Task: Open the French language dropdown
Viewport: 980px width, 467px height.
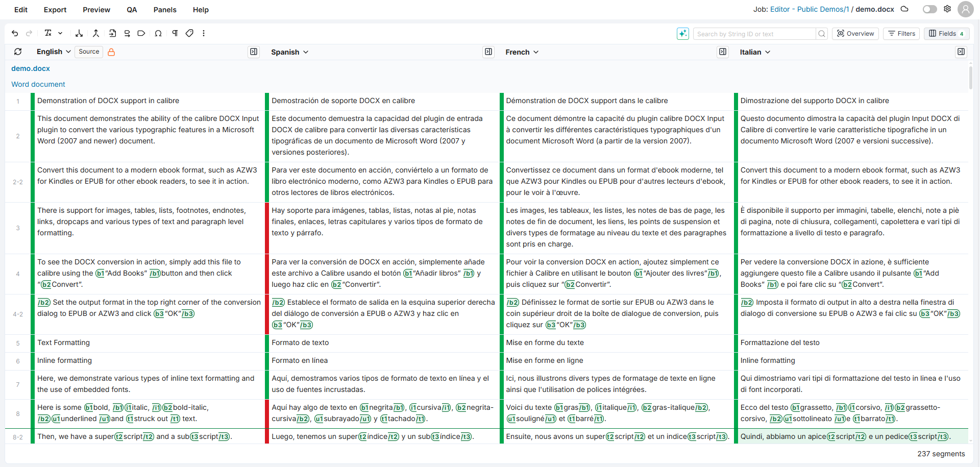Action: 522,52
